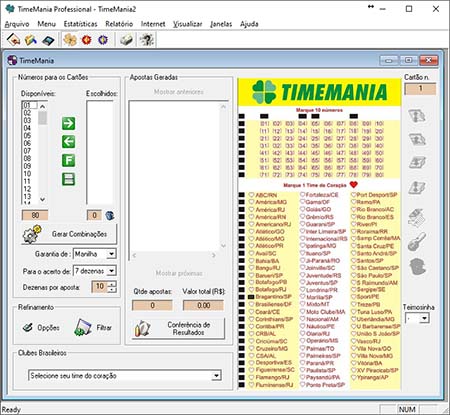Click the gray printer toolbar icon
Screen dimensions: 450x415
pyautogui.click(x=126, y=40)
